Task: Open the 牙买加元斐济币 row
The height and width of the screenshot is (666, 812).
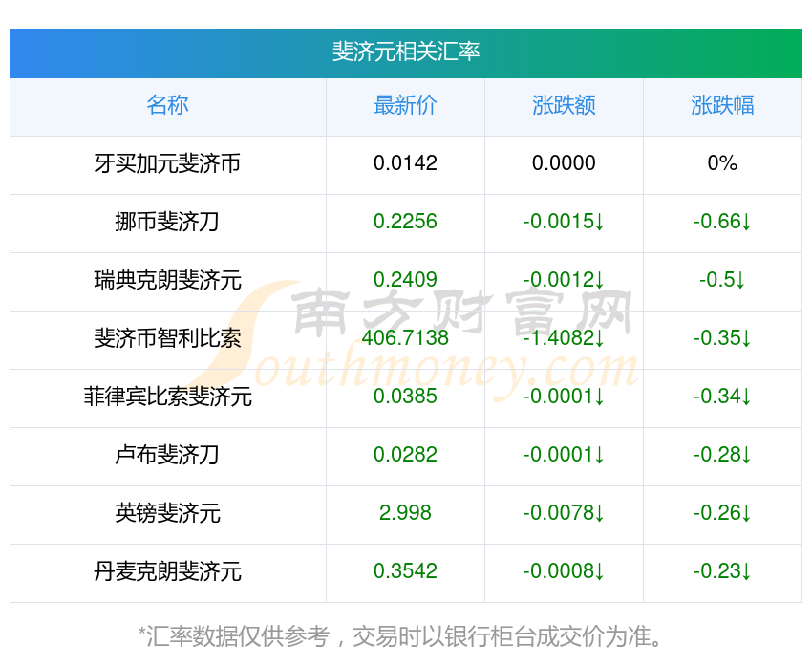Action: click(x=167, y=163)
